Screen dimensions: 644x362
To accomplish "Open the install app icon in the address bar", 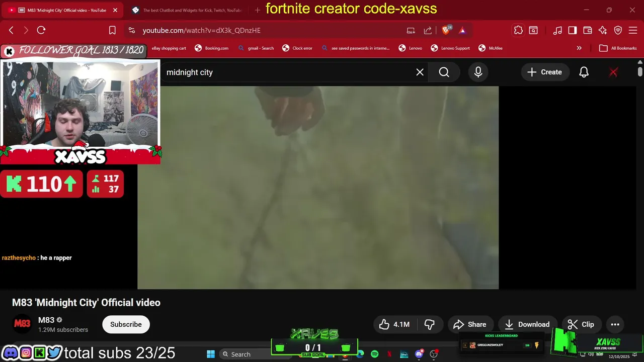I will point(411,30).
